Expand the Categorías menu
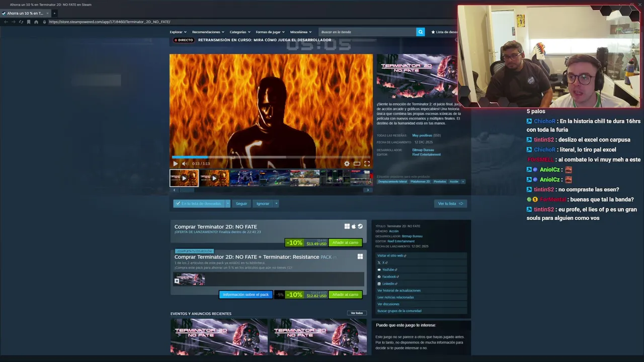The image size is (644, 362). pos(240,32)
